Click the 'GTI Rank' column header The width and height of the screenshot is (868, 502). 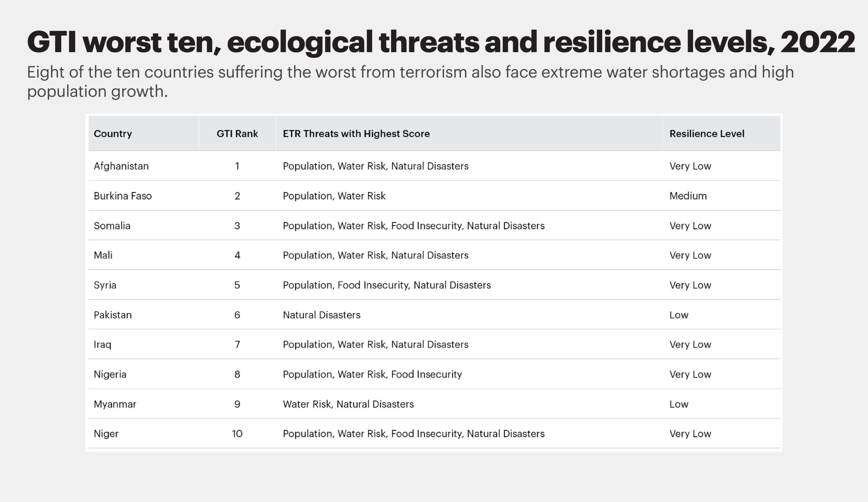tap(237, 134)
